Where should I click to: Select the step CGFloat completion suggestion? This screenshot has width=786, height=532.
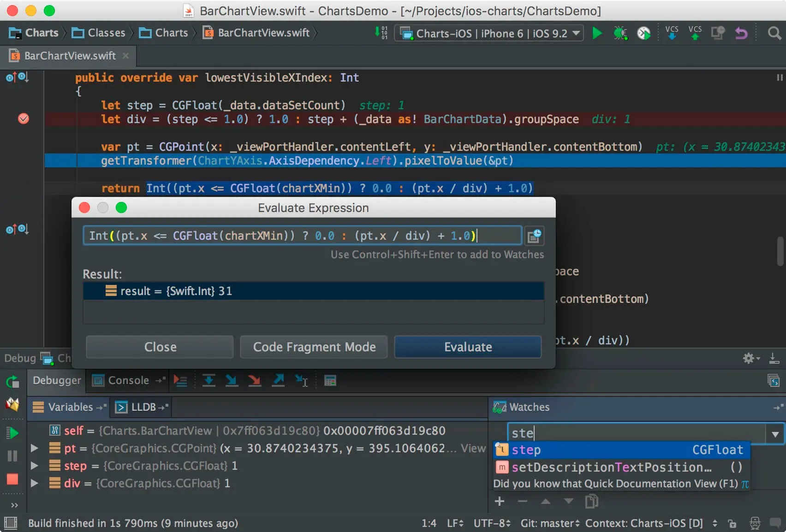[x=622, y=450]
